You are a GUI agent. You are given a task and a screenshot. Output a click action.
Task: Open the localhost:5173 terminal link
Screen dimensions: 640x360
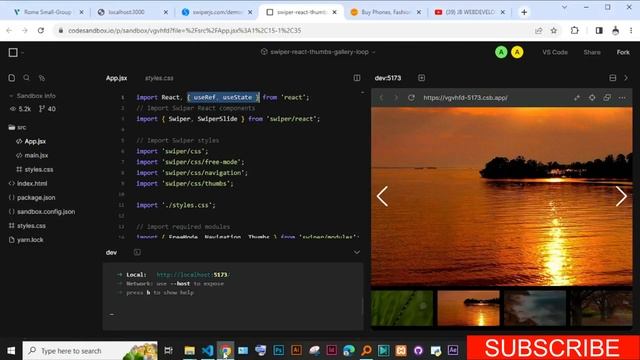coord(193,275)
